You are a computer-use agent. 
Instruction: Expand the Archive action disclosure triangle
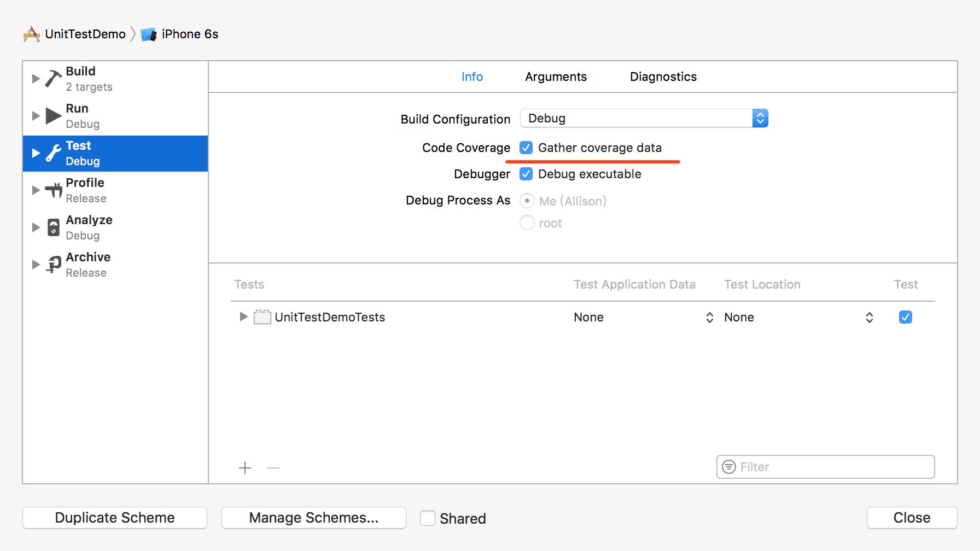(x=36, y=265)
